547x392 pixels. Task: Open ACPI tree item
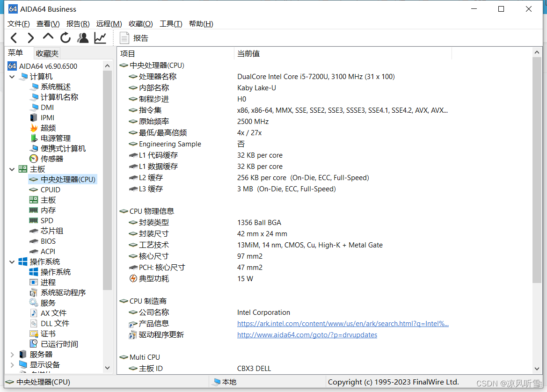pyautogui.click(x=42, y=252)
